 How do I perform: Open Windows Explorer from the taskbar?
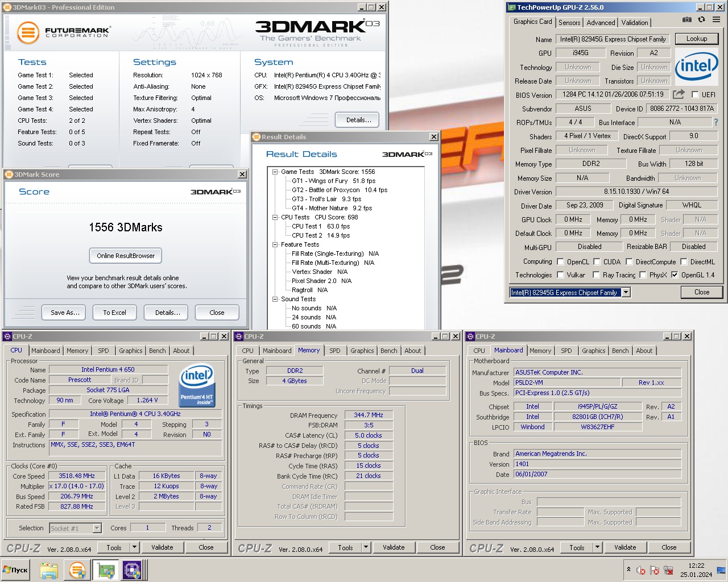click(49, 570)
